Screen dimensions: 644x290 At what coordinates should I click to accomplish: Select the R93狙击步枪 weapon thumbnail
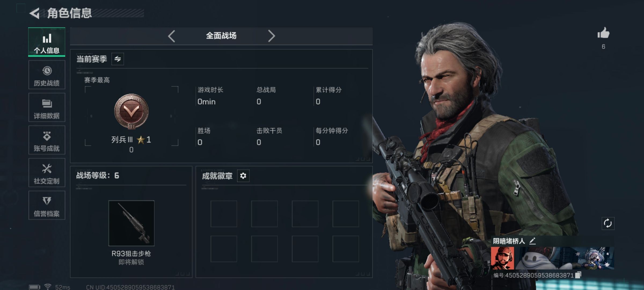[131, 223]
